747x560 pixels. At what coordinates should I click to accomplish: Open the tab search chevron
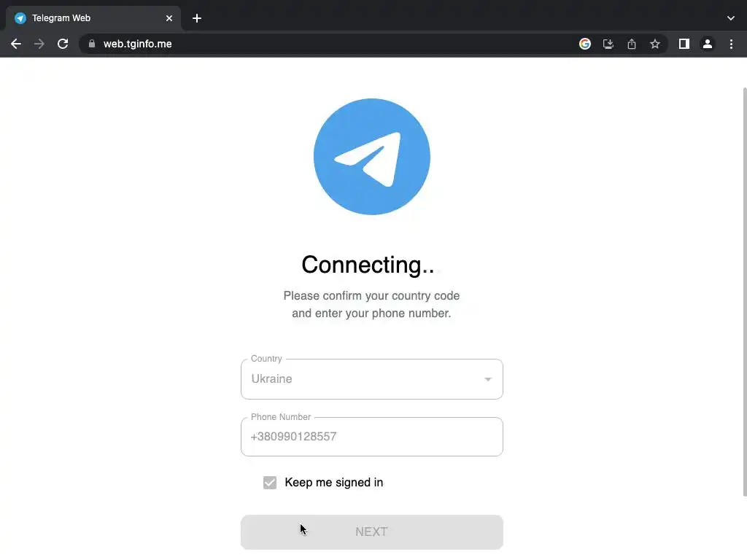point(731,18)
